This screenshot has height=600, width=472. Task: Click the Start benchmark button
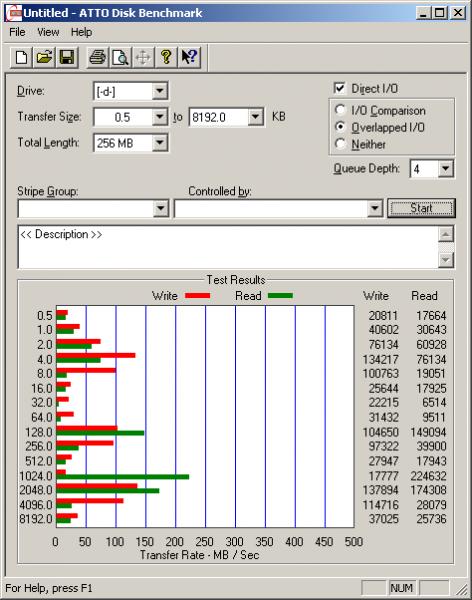tap(421, 208)
